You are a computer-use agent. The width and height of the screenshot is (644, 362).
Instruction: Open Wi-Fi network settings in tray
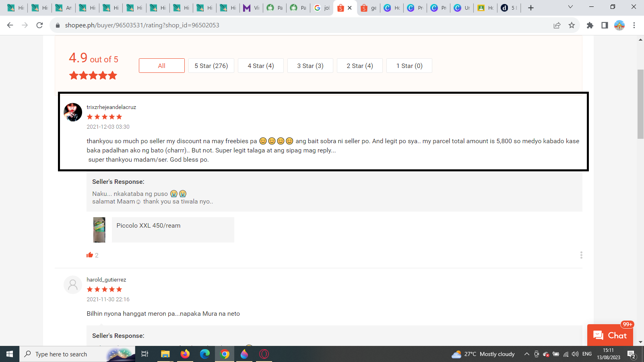tap(566, 354)
